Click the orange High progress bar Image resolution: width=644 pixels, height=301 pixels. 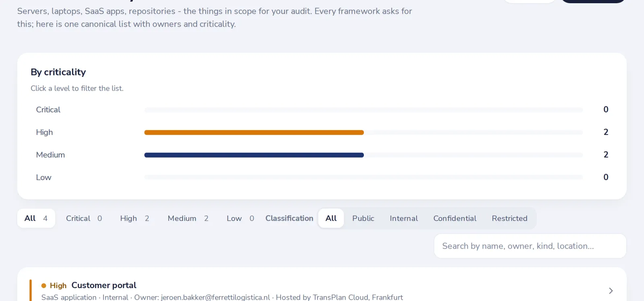254,133
